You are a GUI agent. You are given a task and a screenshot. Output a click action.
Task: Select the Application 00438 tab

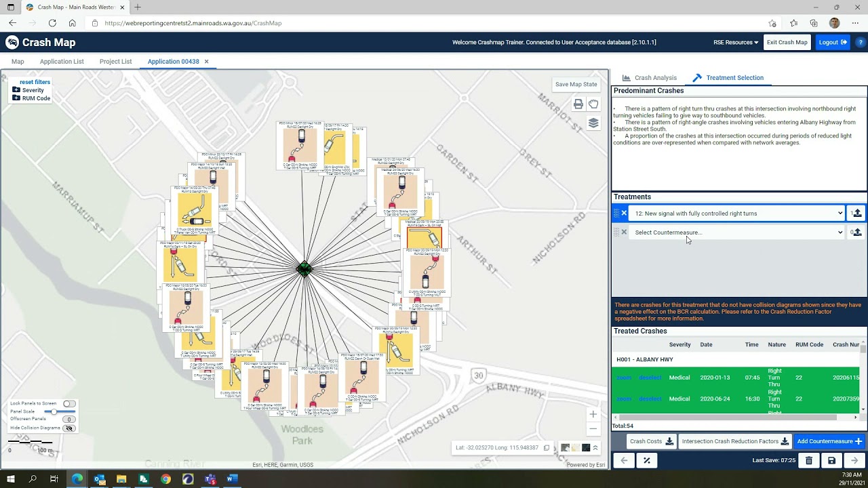(x=173, y=62)
